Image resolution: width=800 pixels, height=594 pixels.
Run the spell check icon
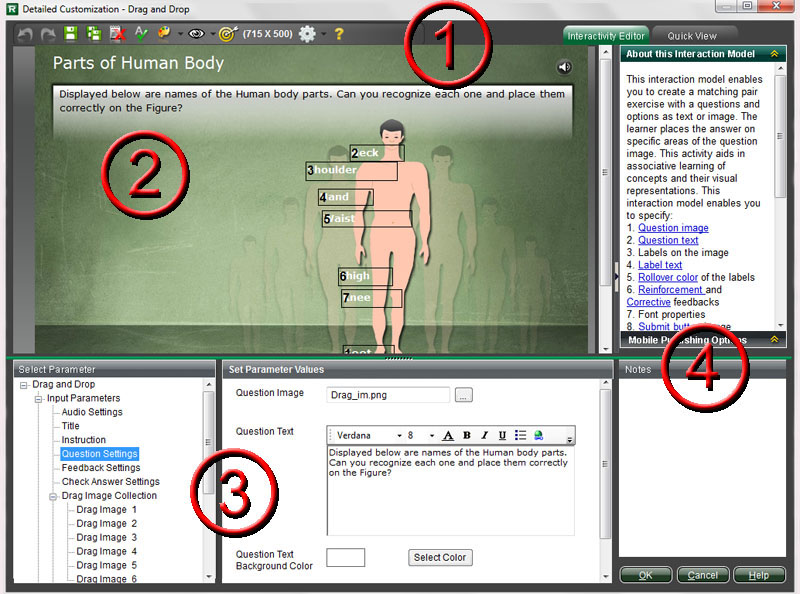141,34
